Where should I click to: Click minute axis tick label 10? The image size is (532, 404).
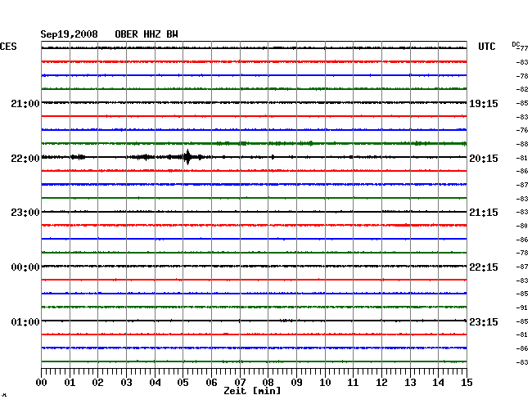325,382
